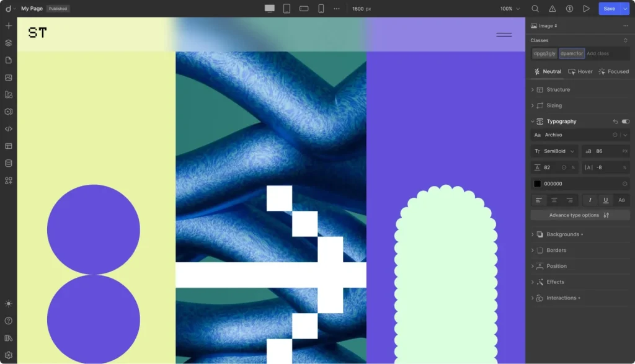Image resolution: width=635 pixels, height=364 pixels.
Task: Expand the Backgrounds section
Action: point(562,234)
